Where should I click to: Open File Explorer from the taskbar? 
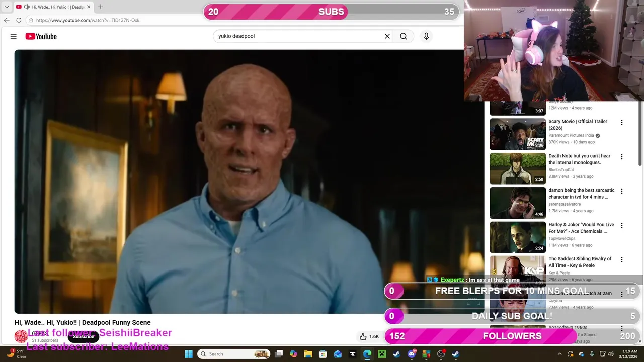pyautogui.click(x=308, y=354)
